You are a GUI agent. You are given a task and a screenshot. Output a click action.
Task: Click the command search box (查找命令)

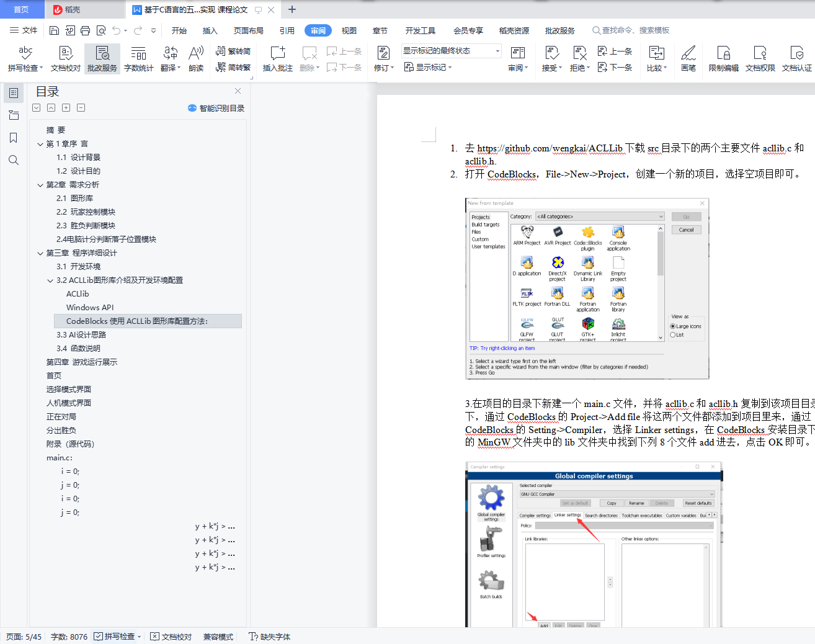(631, 30)
